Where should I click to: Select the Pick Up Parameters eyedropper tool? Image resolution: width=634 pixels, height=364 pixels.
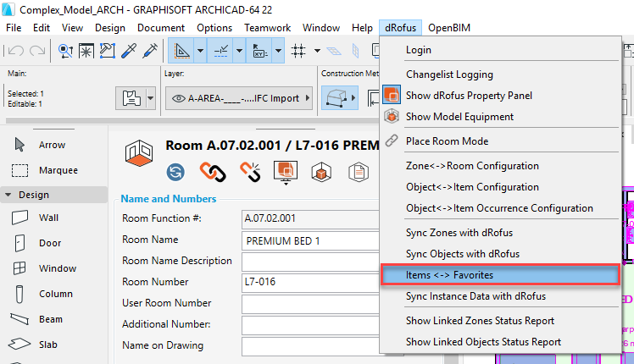click(130, 51)
